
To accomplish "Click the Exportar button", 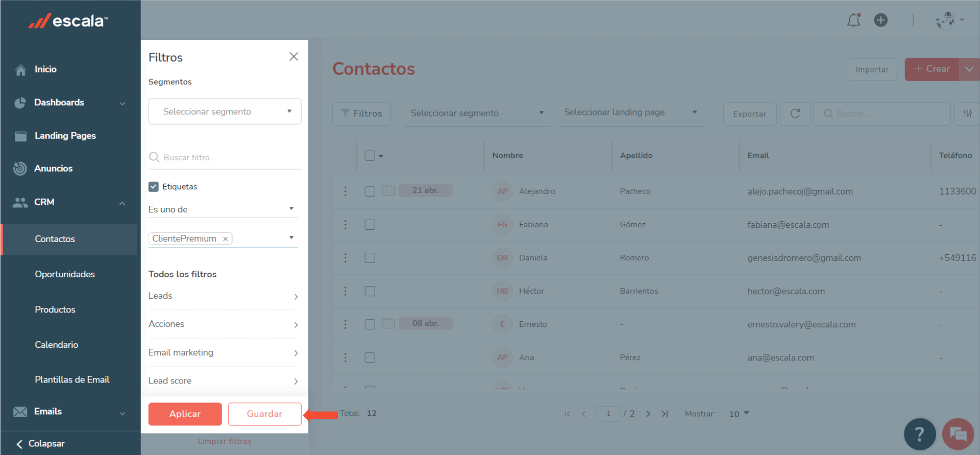I will coord(749,114).
